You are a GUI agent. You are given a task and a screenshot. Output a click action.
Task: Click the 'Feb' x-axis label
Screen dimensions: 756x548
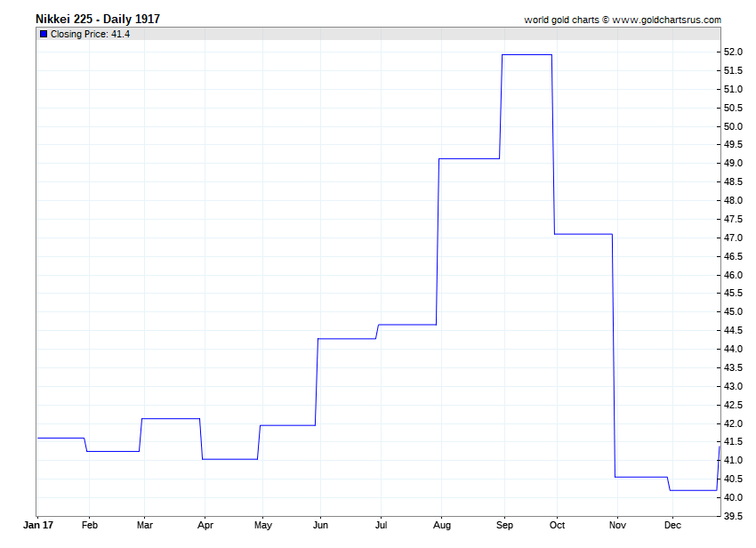point(90,525)
